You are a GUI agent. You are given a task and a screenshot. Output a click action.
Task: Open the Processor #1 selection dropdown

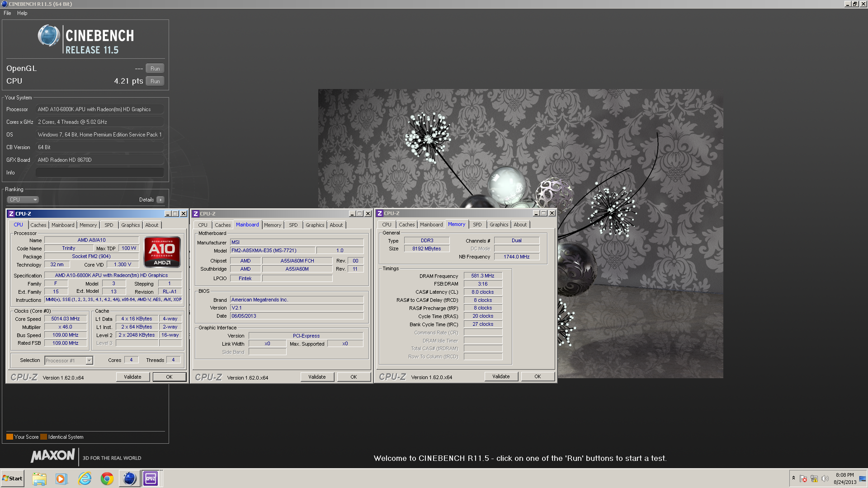coord(69,361)
